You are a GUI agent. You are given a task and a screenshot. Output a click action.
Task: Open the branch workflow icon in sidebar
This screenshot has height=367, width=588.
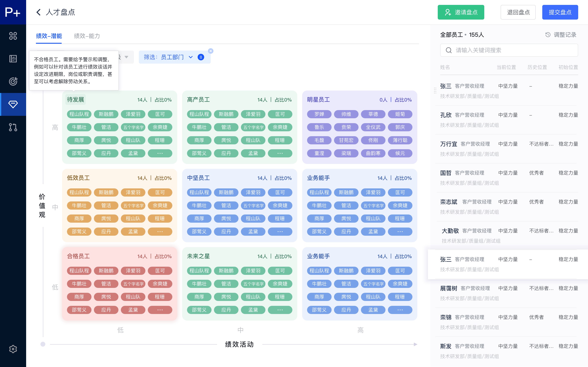point(13,127)
